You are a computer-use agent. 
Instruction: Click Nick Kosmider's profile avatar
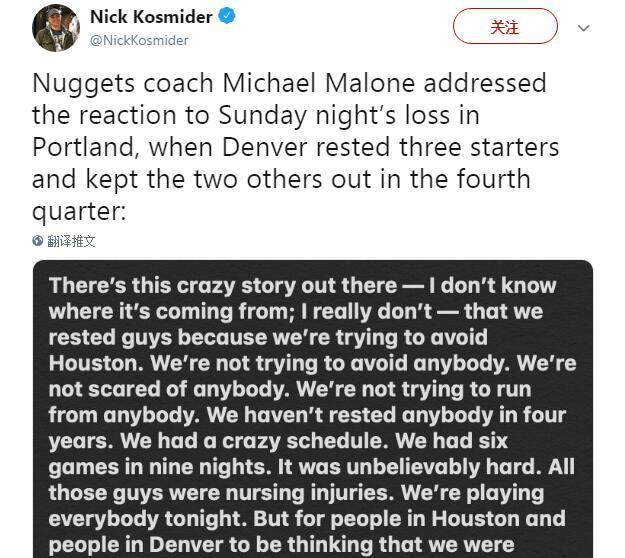pyautogui.click(x=56, y=28)
